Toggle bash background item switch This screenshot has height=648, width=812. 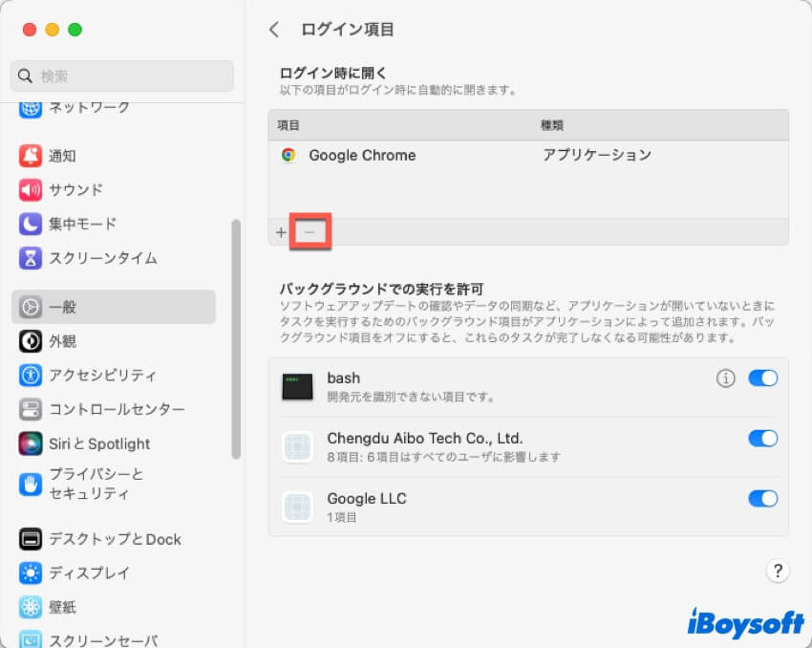tap(763, 378)
